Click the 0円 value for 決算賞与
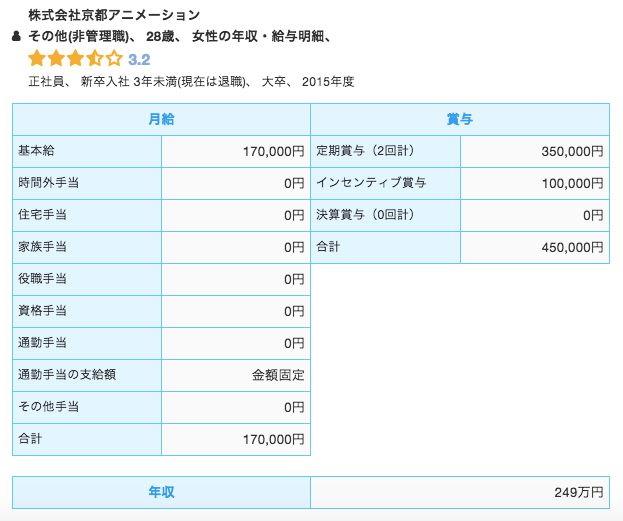623x521 pixels. tap(594, 215)
